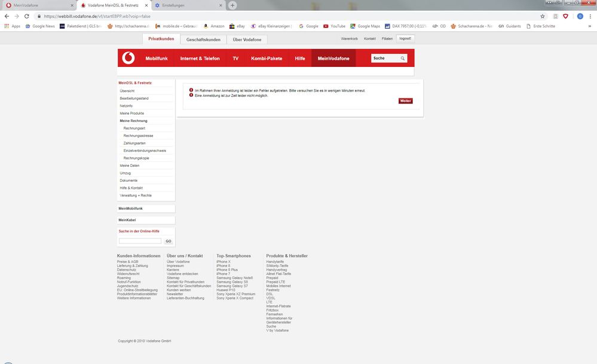Switch to the MeinVodafone browser tab

coord(38,5)
